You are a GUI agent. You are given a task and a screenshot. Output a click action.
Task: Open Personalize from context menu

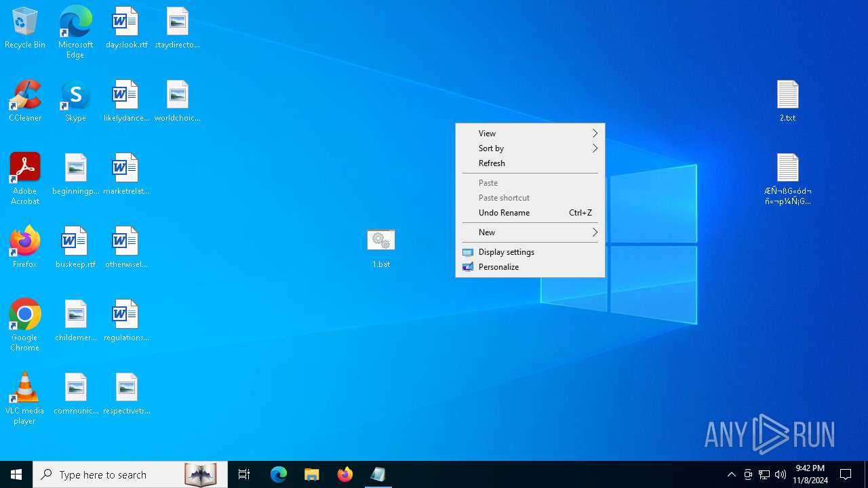pyautogui.click(x=530, y=267)
